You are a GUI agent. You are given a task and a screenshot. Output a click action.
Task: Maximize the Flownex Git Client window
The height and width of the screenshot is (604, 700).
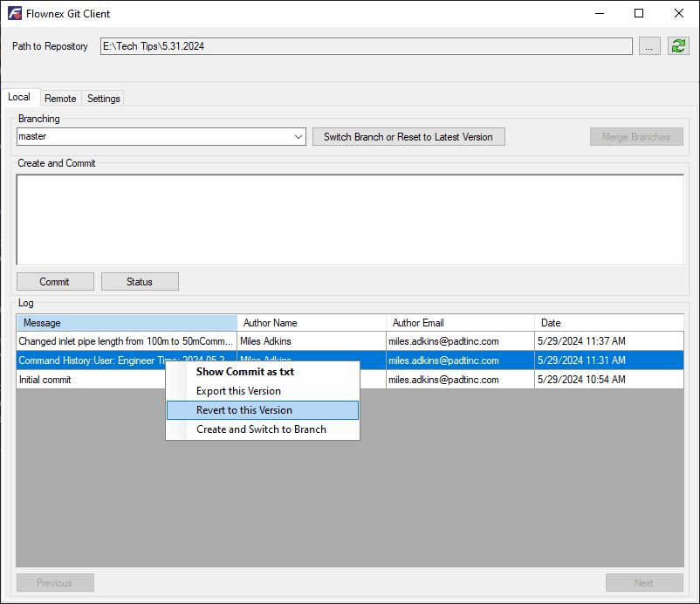(x=639, y=13)
